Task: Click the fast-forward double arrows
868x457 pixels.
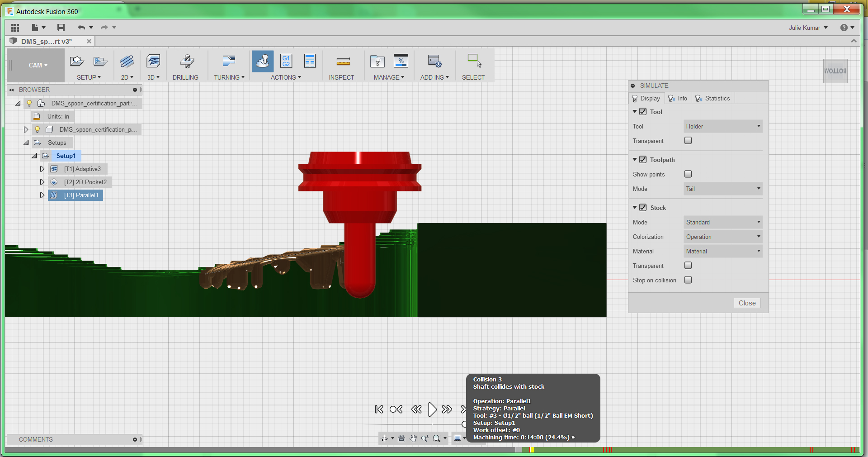Action: pos(447,409)
